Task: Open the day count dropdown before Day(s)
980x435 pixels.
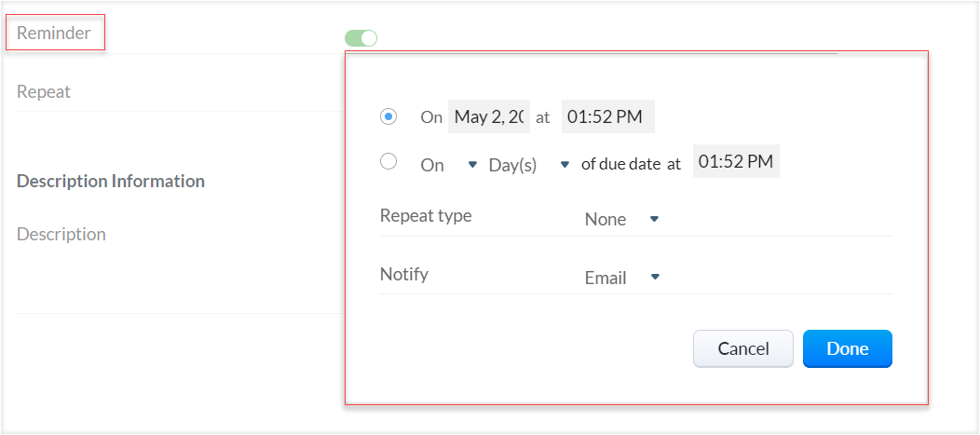Action: coord(471,165)
